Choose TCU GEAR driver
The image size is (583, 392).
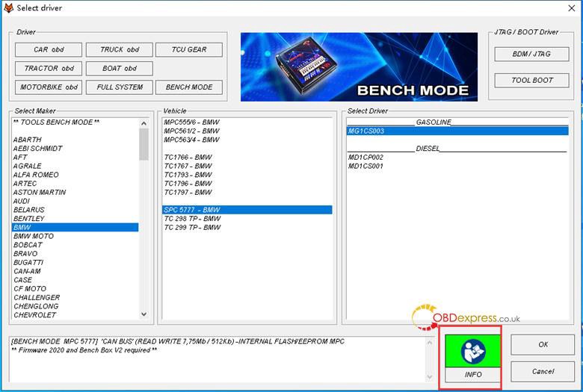point(189,49)
